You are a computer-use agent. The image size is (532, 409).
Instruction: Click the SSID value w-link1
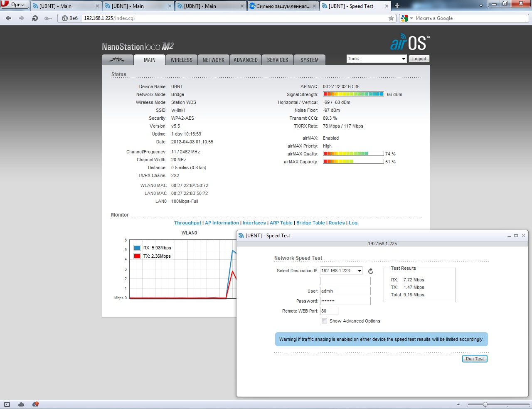pyautogui.click(x=178, y=110)
